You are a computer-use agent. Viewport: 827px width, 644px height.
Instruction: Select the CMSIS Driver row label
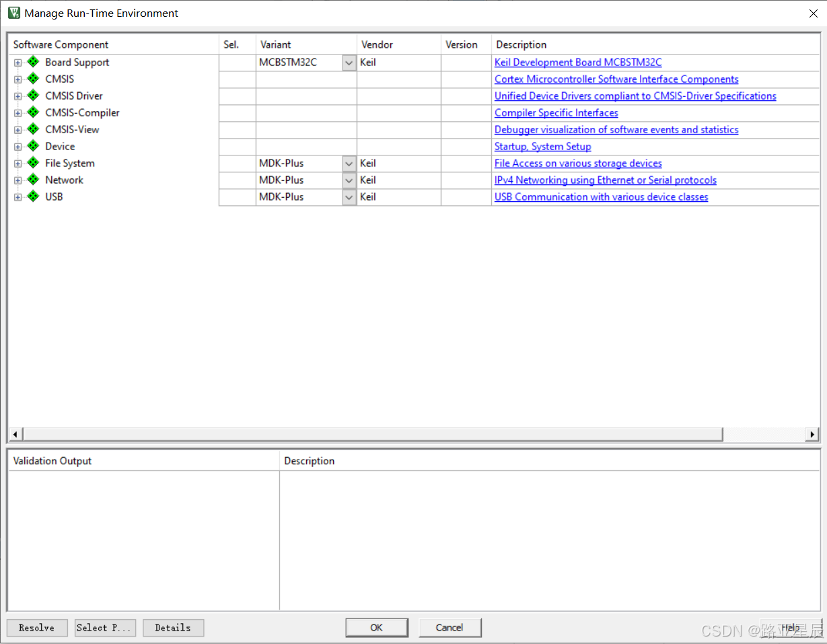(74, 96)
